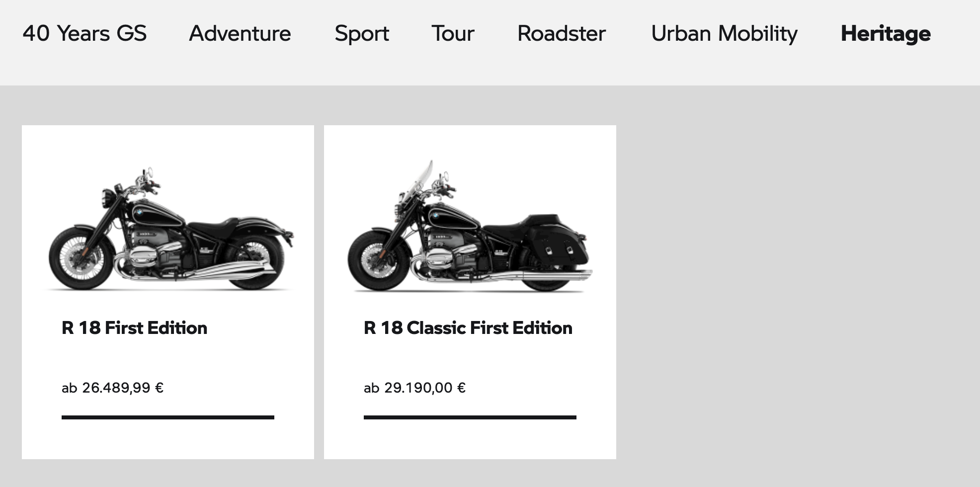This screenshot has height=487, width=980.
Task: Click the black bar under the 29.190,00 € price
Action: pos(470,417)
